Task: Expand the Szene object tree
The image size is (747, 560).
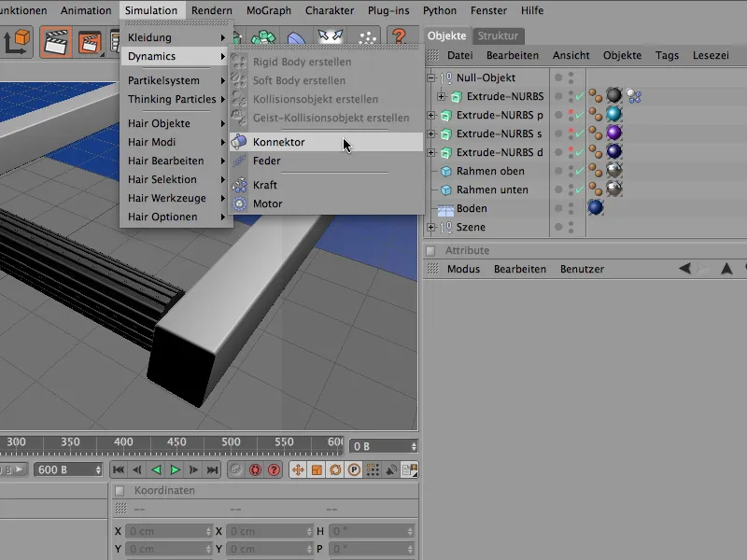Action: (x=430, y=228)
